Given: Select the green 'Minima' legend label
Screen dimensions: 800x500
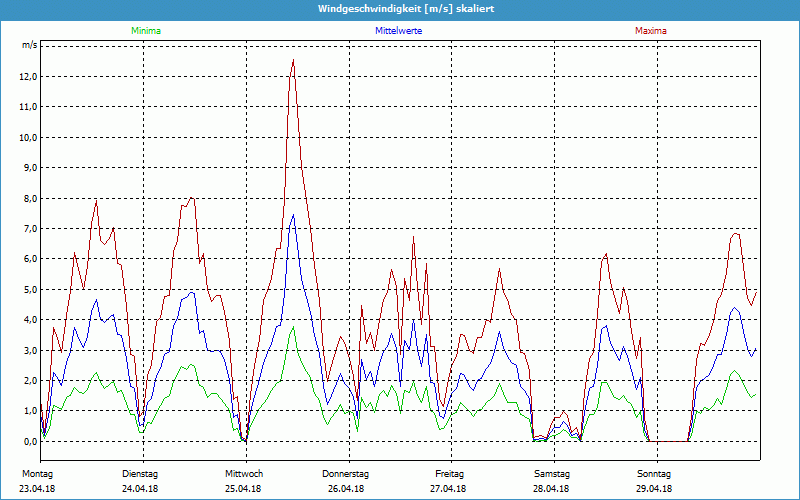Looking at the screenshot, I should tap(146, 31).
